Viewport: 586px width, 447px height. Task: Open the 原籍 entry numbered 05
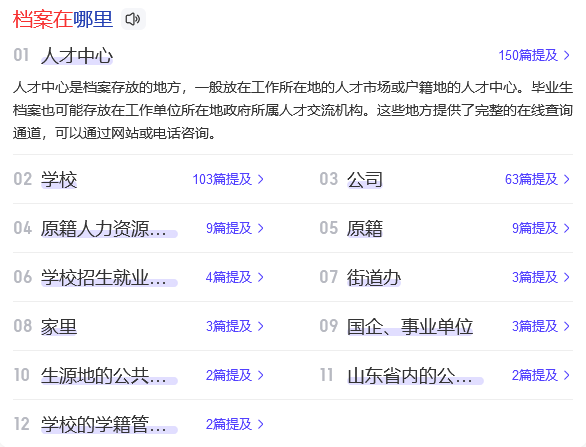tap(365, 228)
